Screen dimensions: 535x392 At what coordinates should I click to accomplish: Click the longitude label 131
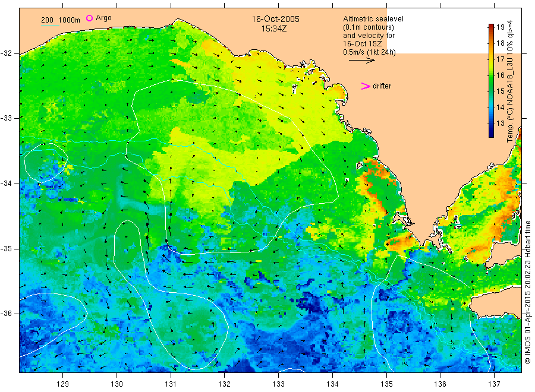171,384
